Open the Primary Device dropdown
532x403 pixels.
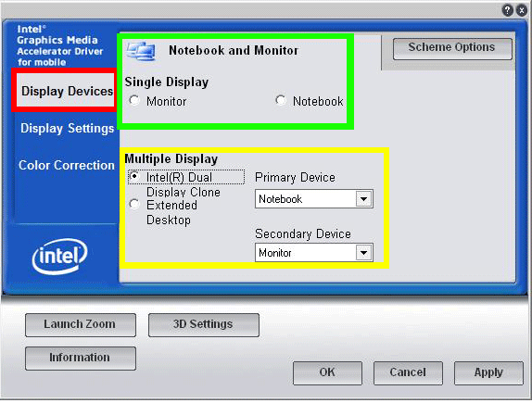tap(314, 199)
